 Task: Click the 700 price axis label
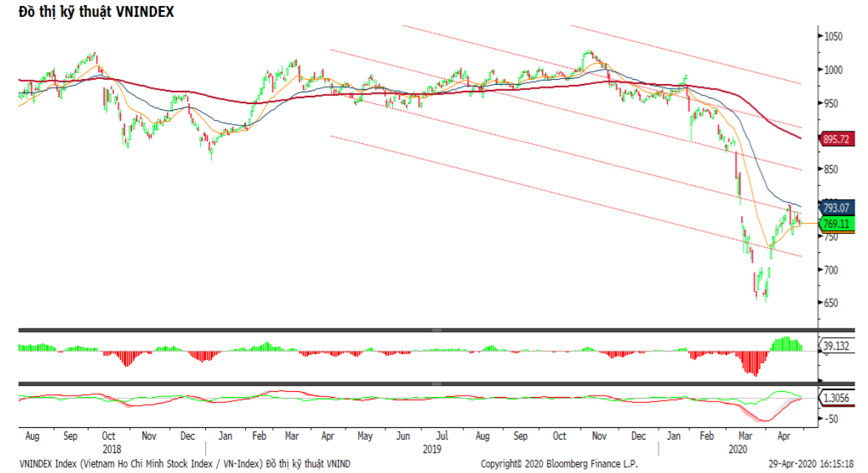(x=831, y=270)
